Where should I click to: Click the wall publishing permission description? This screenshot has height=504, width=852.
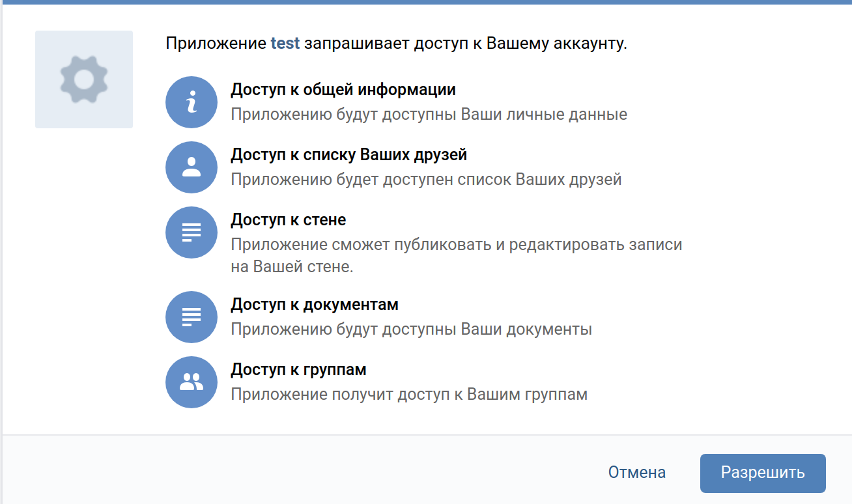pyautogui.click(x=456, y=245)
